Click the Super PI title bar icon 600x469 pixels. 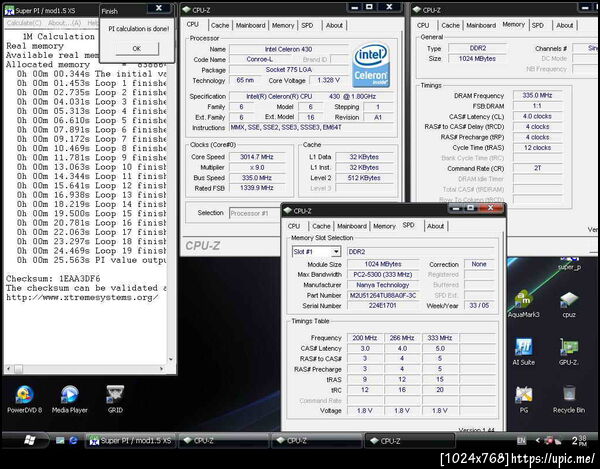tap(9, 10)
